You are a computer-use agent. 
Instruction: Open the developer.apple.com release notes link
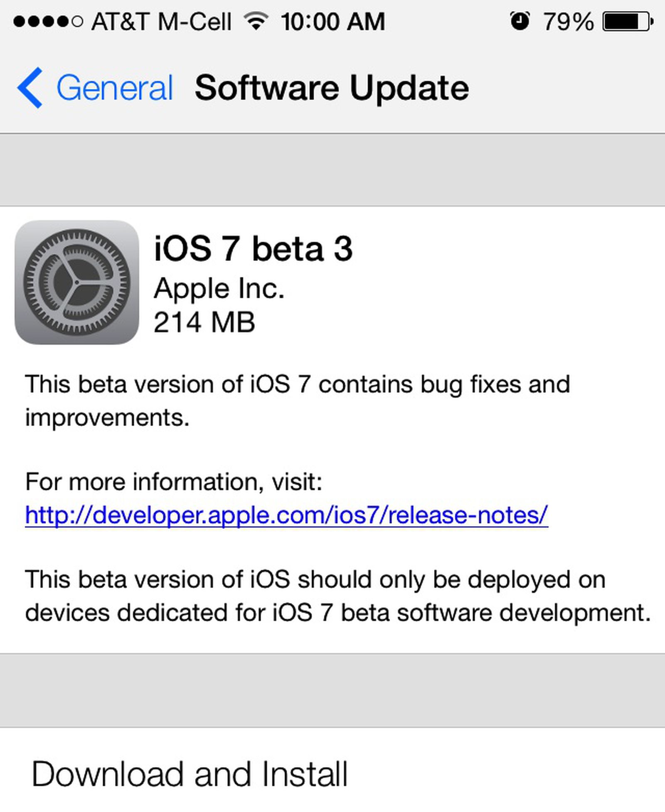(287, 514)
